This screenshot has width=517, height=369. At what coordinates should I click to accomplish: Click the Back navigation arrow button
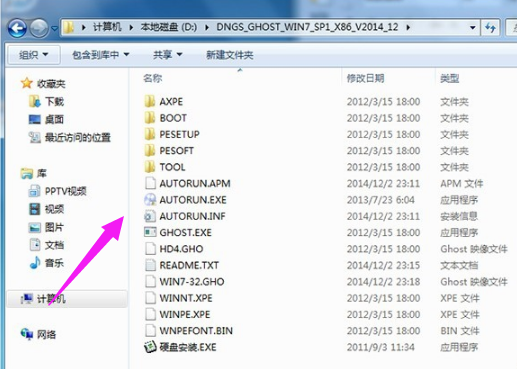[17, 28]
